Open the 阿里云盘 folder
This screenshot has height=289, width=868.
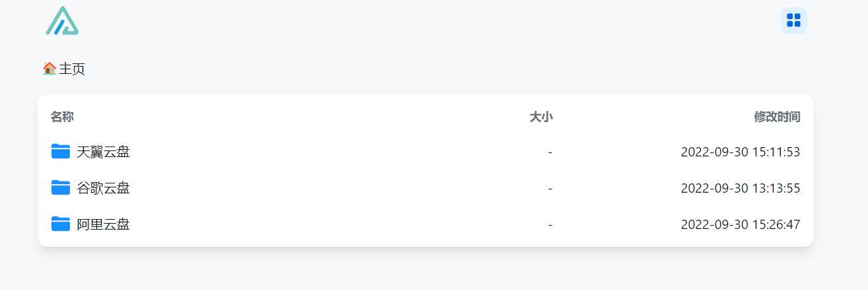(x=103, y=224)
